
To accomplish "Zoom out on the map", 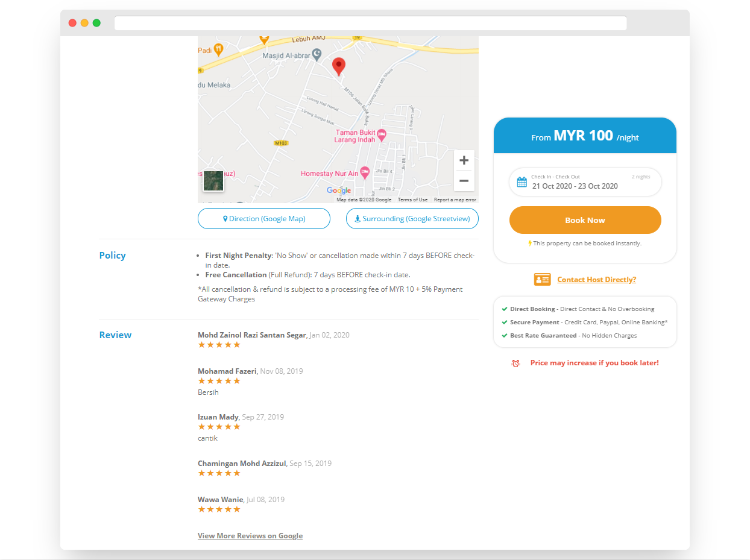I will point(464,181).
